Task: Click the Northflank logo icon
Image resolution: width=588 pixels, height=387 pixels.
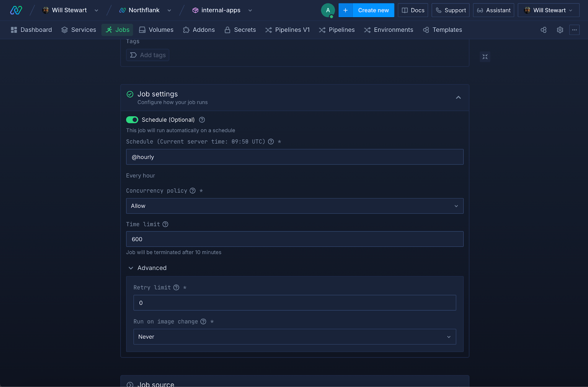Action: [16, 10]
